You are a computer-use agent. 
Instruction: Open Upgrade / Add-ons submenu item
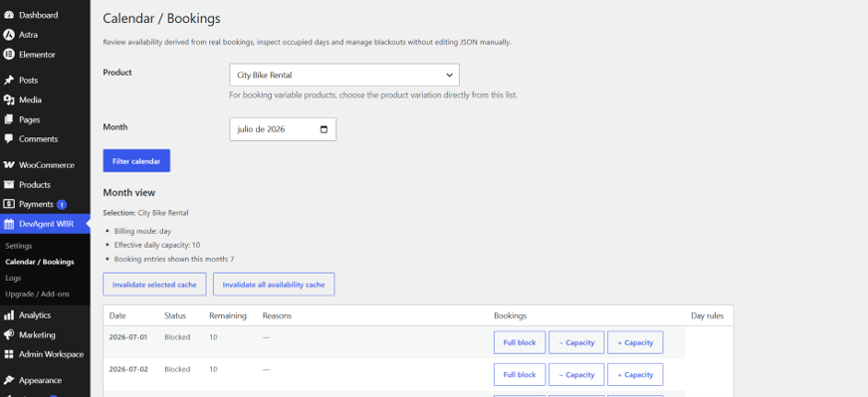[x=37, y=294]
